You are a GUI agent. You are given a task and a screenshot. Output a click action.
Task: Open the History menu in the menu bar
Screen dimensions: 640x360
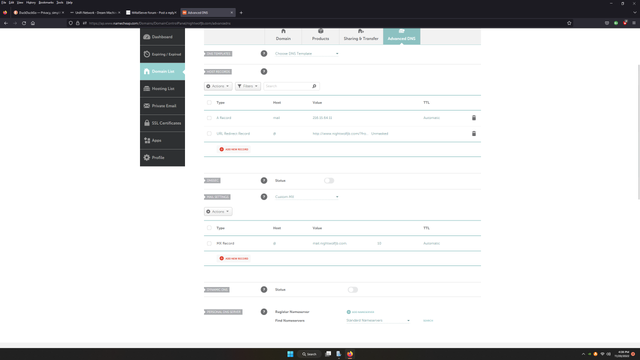(31, 2)
